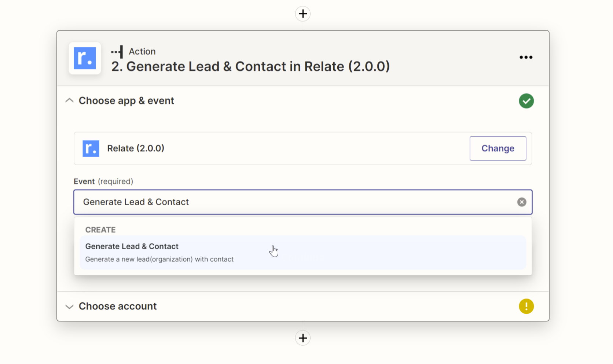Click the Relate logo inside the app selection box

click(x=91, y=148)
